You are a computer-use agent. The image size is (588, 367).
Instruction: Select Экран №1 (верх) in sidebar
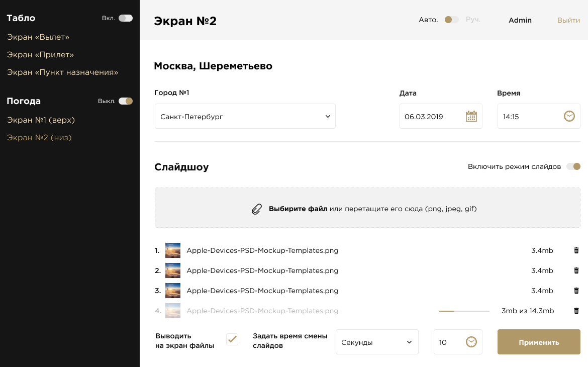(x=41, y=120)
